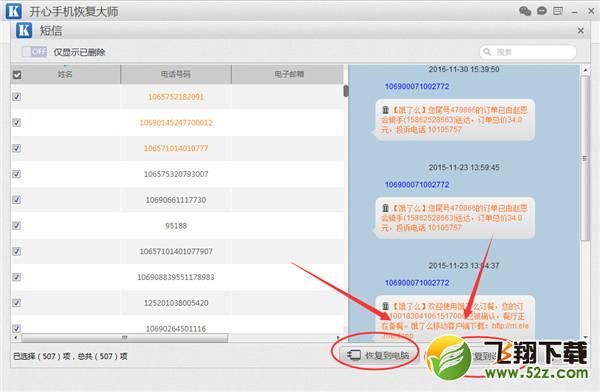This screenshot has height=392, width=600.
Task: Select phone number 106908839551178983
Action: pos(176,277)
